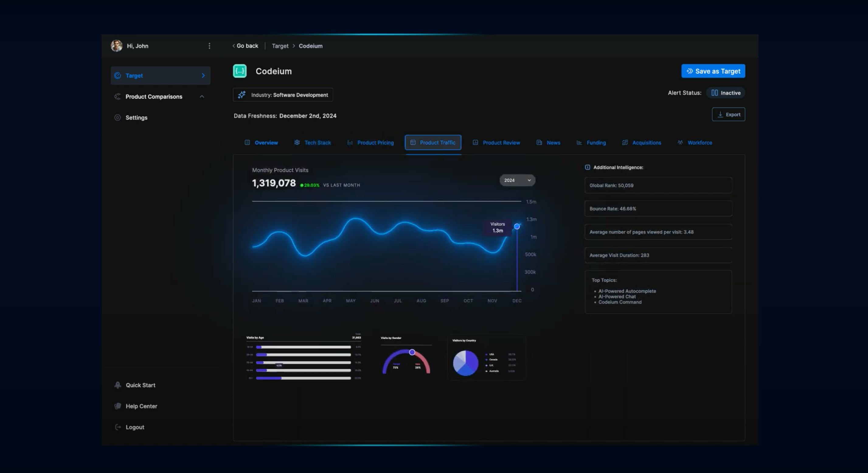Click the Product Comparisons sidebar icon
Screen dimensions: 868x473
click(117, 97)
